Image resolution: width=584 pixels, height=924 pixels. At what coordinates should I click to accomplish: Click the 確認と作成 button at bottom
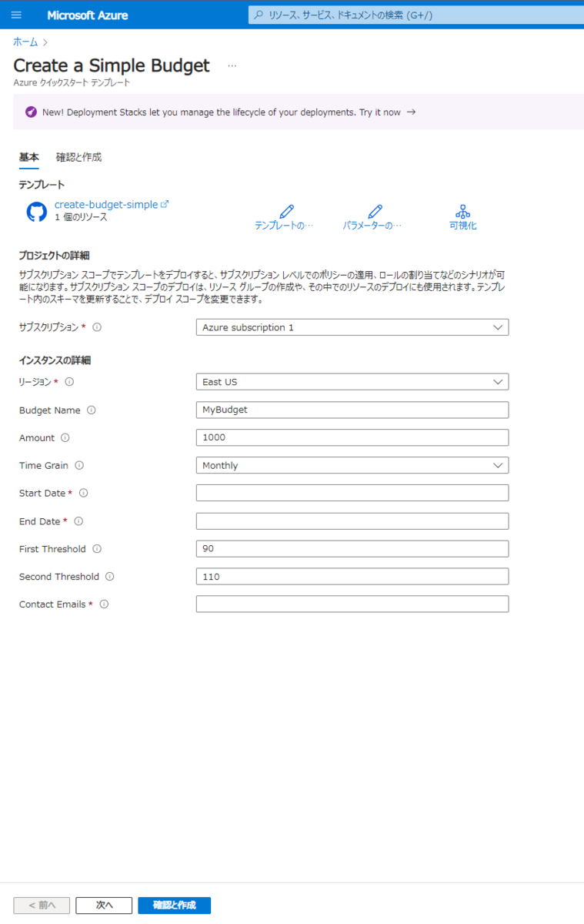tap(175, 906)
